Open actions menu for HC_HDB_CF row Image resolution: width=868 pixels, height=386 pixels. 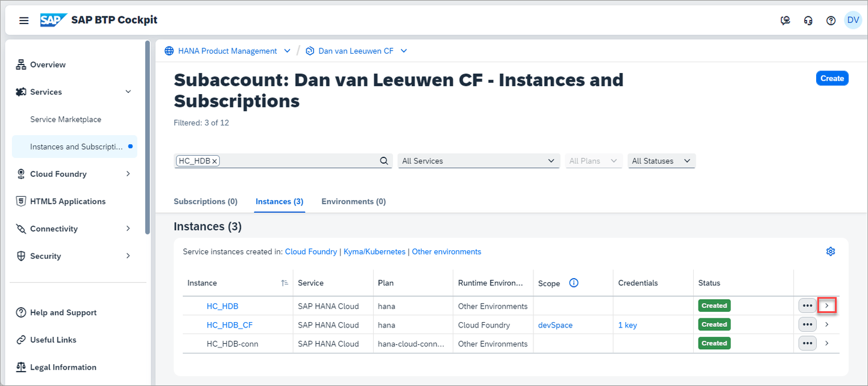(808, 324)
